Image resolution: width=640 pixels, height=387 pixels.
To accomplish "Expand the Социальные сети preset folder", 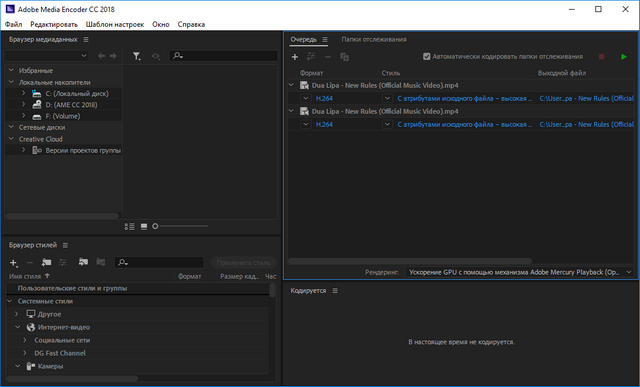I will click(25, 340).
